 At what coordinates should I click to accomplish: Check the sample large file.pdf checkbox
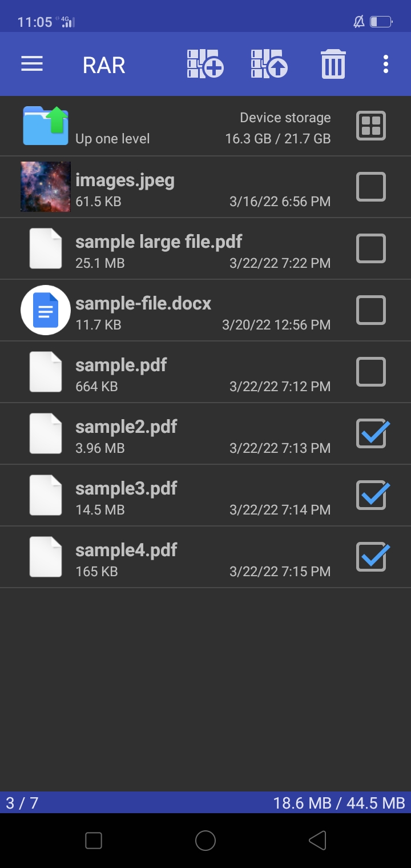(x=370, y=248)
